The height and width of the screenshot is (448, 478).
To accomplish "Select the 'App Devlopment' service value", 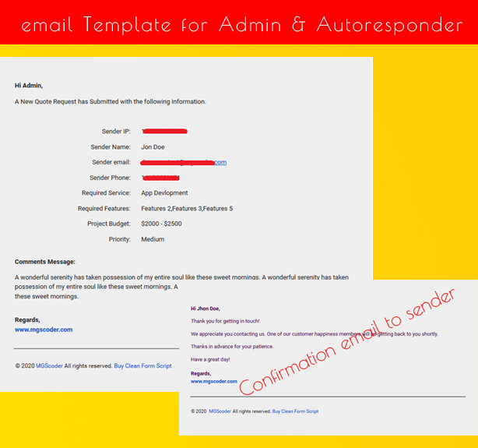I will [164, 193].
